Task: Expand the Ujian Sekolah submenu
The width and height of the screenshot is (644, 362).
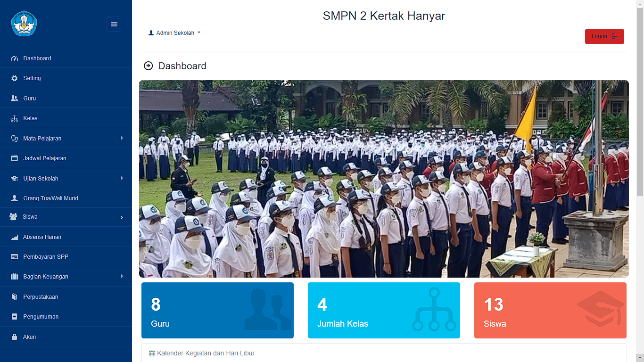Action: (123, 178)
